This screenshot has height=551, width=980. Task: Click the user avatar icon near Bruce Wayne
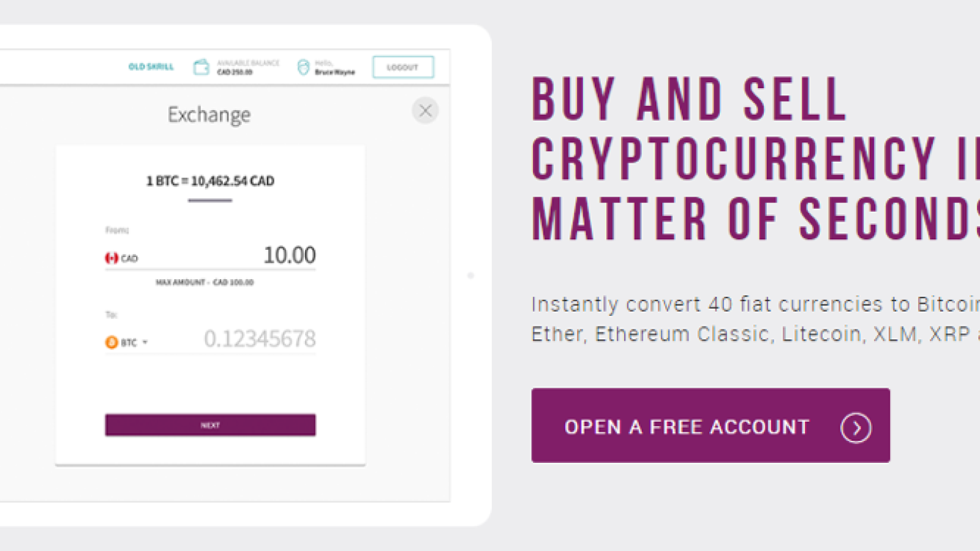[x=303, y=67]
